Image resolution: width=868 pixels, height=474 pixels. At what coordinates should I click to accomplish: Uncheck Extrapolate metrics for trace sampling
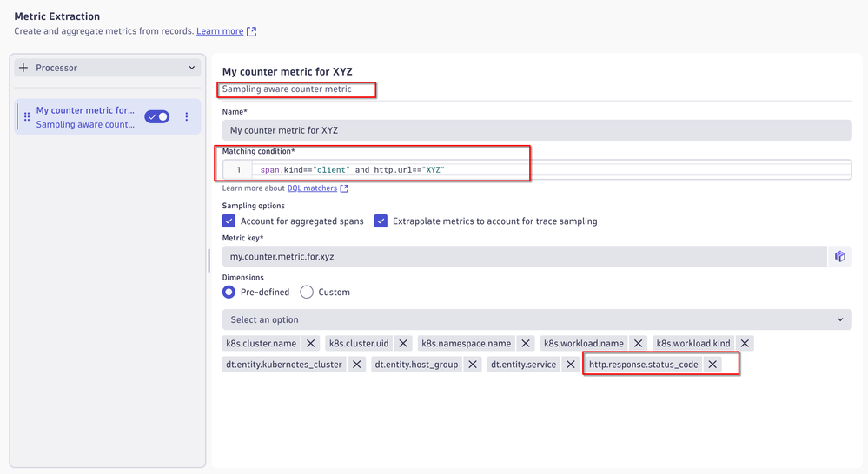tap(381, 221)
